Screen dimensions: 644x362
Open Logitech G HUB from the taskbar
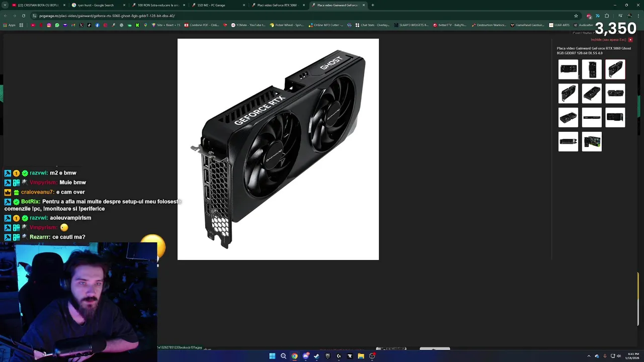[339, 356]
